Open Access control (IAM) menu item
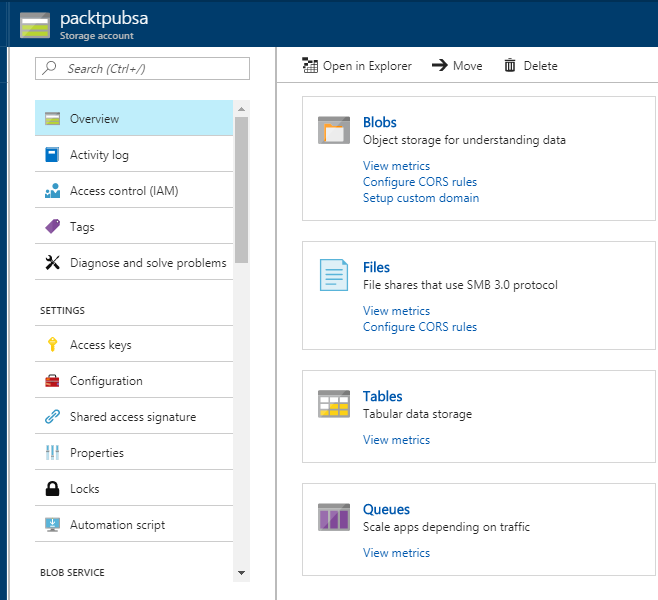This screenshot has height=600, width=658. point(124,191)
